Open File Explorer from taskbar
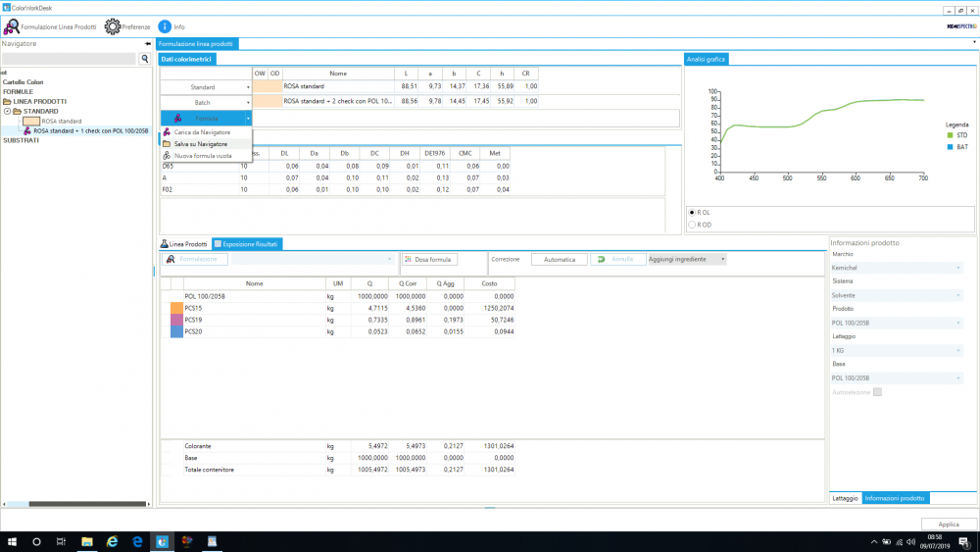 point(86,541)
